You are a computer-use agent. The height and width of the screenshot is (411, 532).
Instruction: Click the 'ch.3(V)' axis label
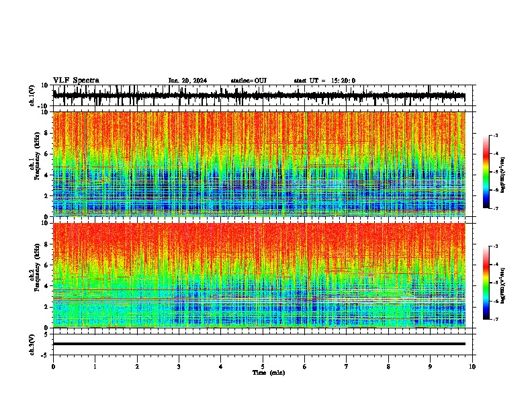click(x=32, y=345)
